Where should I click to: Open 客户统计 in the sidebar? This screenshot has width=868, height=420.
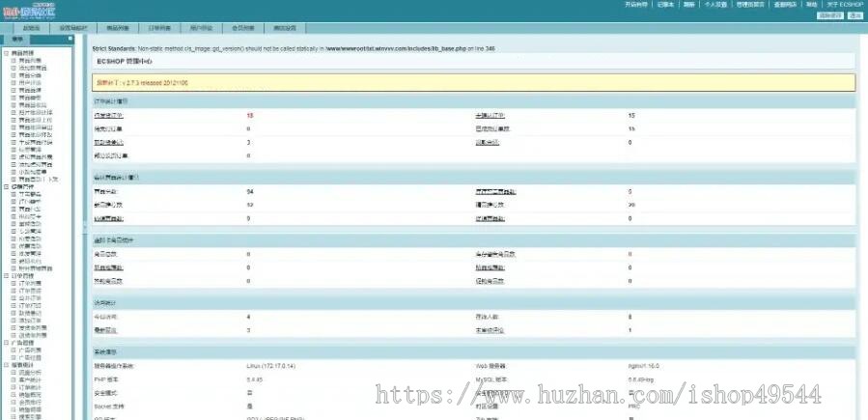(30, 380)
